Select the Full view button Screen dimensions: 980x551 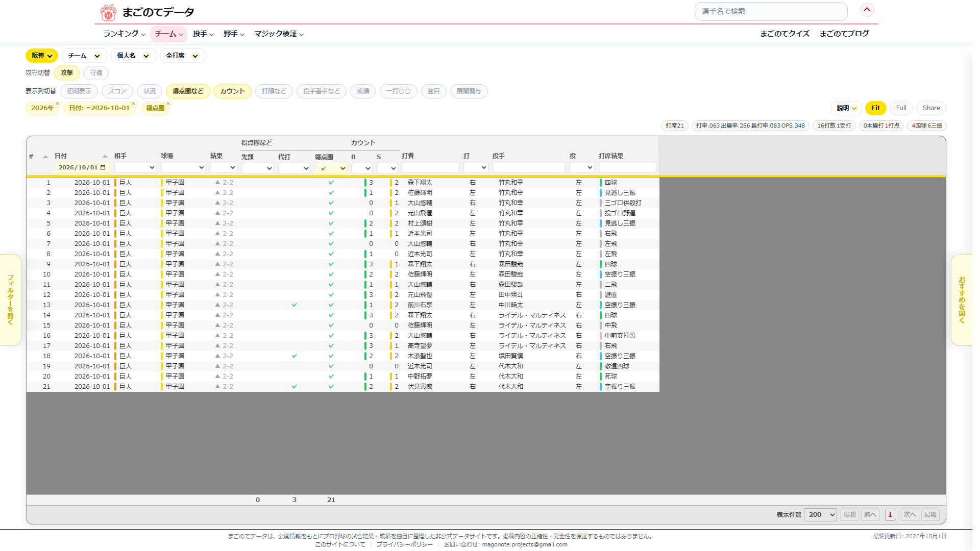point(901,108)
